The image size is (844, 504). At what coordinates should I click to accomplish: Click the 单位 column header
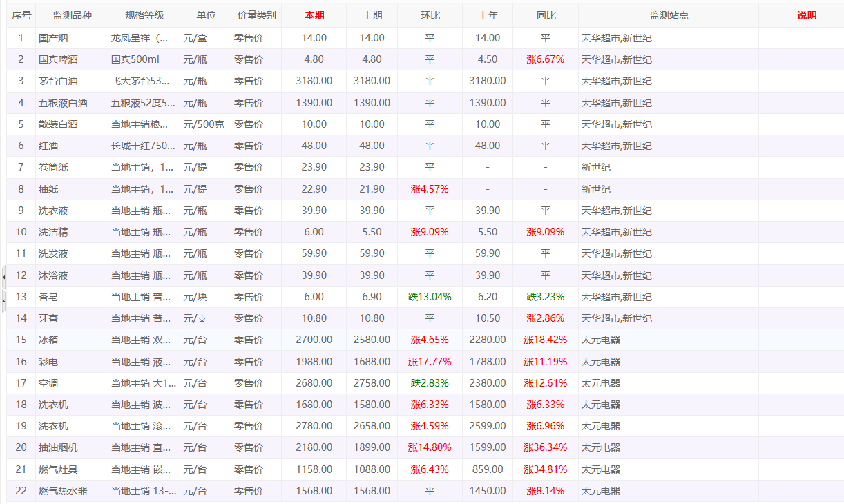pos(206,15)
